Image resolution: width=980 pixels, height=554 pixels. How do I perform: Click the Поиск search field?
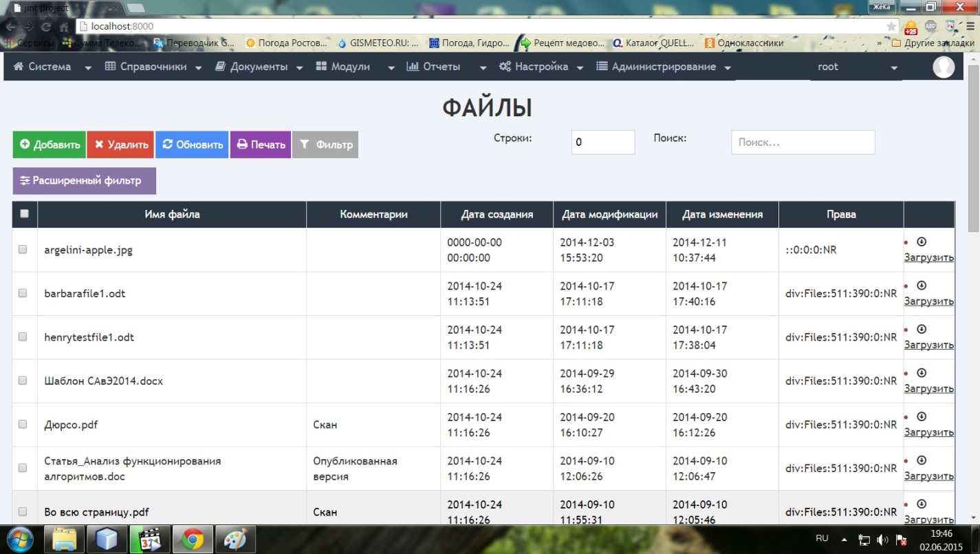[803, 142]
